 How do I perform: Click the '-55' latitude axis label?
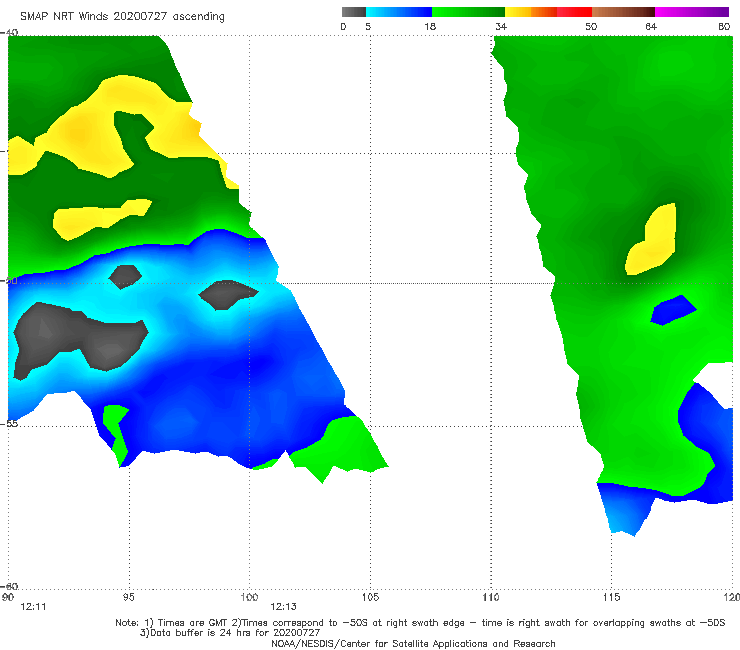click(9, 423)
